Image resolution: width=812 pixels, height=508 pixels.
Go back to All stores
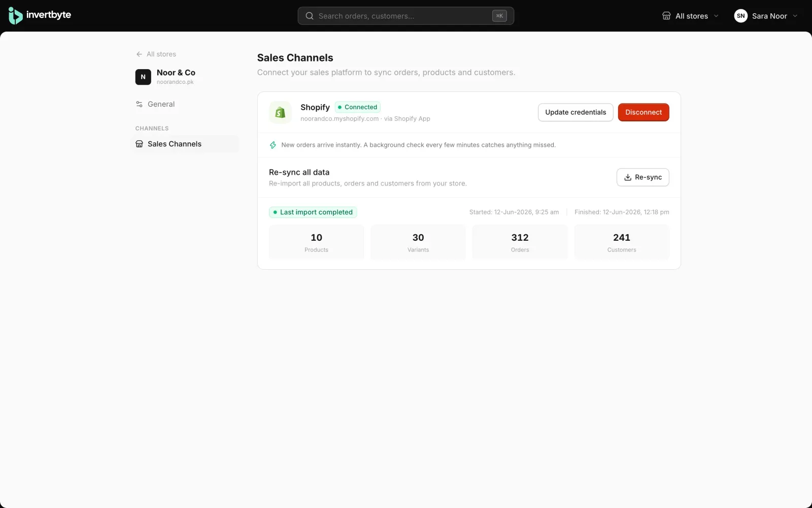click(156, 54)
